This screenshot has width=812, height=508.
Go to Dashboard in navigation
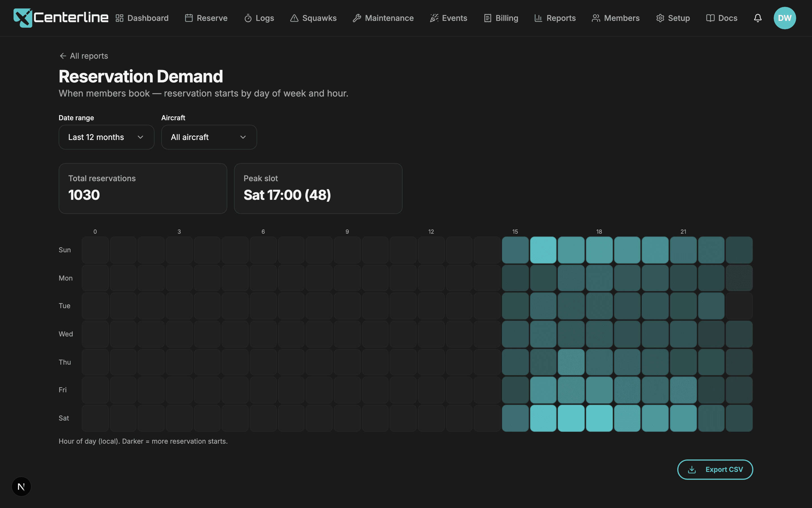(x=142, y=18)
